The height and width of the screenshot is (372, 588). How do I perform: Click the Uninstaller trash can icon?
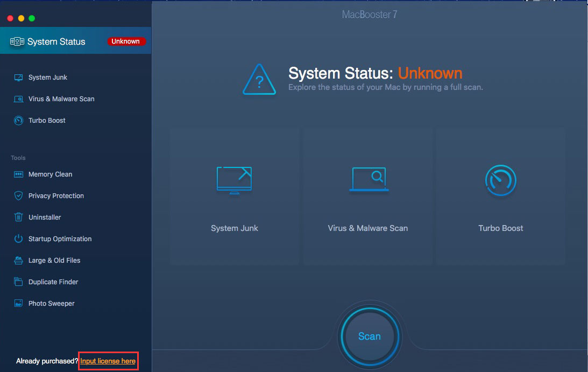tap(18, 217)
